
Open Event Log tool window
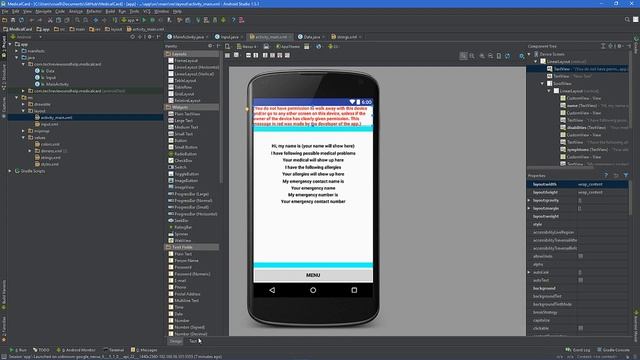tap(578, 350)
